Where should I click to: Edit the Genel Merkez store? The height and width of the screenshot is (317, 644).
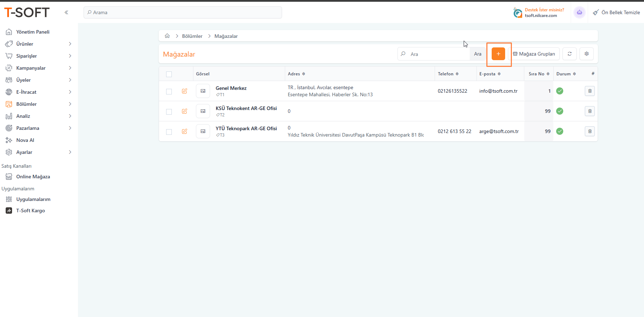coord(185,91)
